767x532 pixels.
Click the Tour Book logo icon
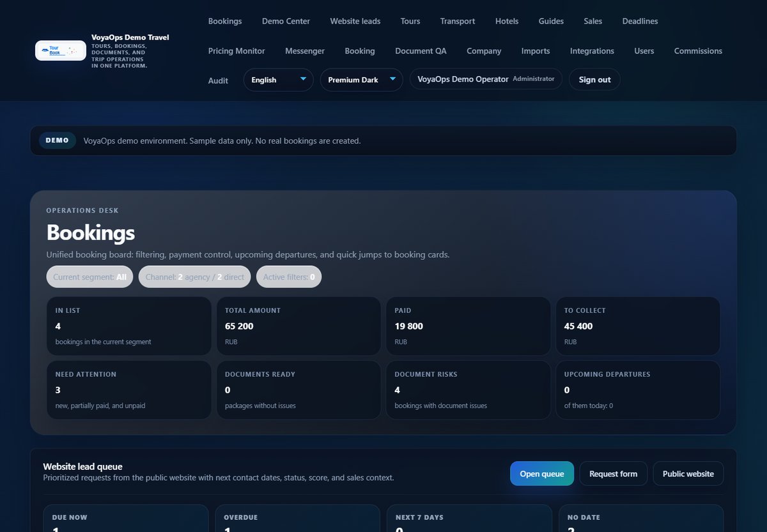pos(61,50)
